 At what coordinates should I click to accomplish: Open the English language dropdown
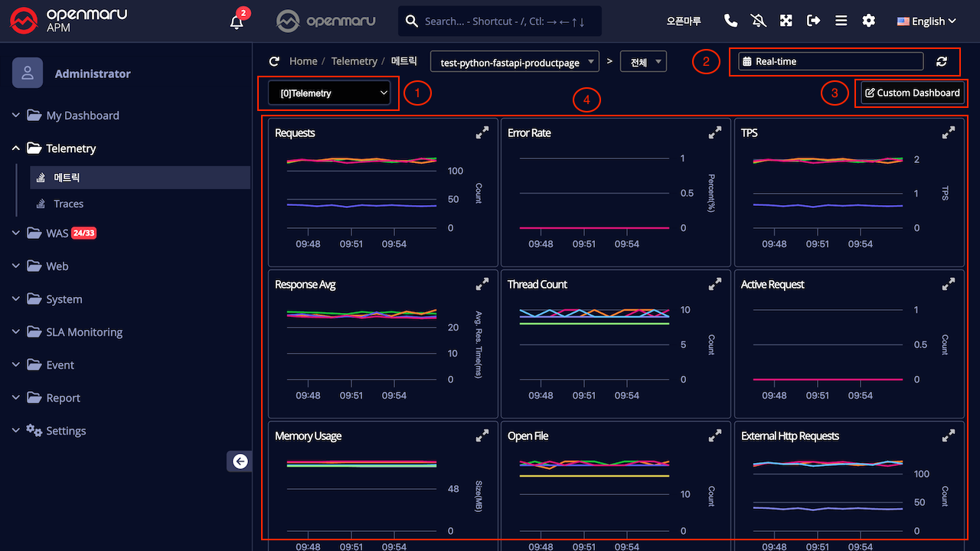tap(926, 21)
